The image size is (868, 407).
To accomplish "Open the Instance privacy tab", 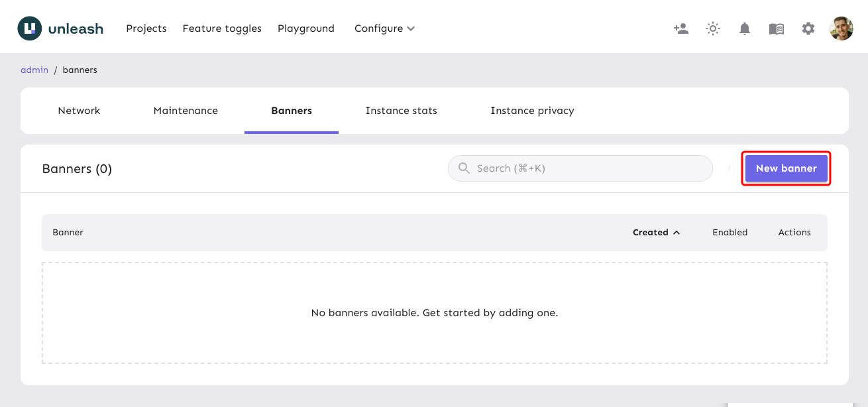I will 532,111.
